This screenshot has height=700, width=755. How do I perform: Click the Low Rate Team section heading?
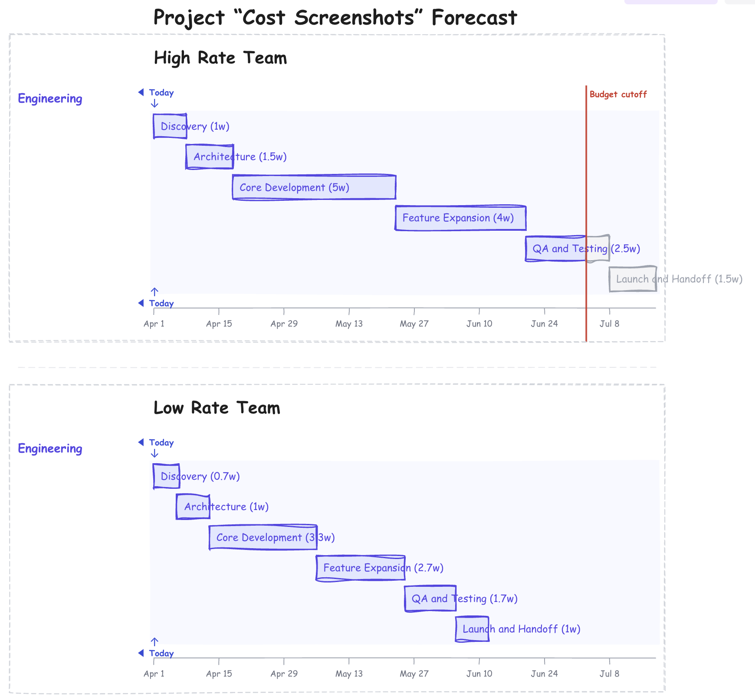point(217,408)
